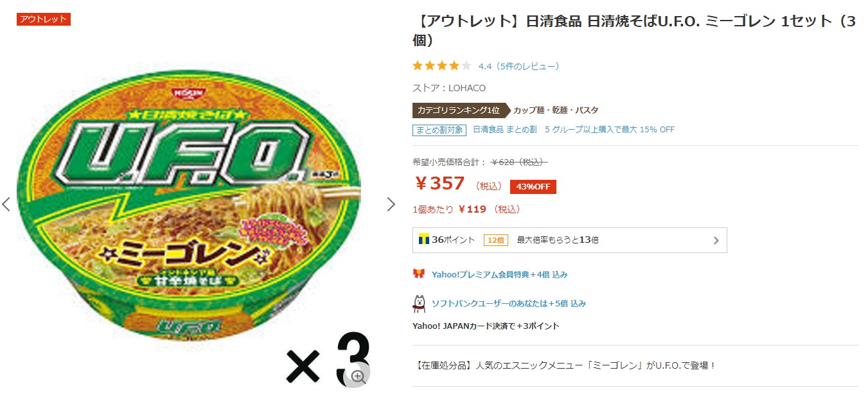This screenshot has height=395, width=868.
Task: Click the LOHACO store name
Action: [467, 88]
